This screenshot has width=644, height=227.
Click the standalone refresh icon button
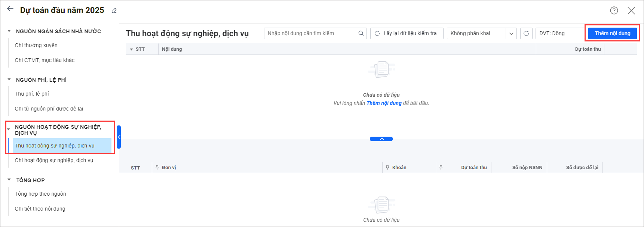(x=526, y=33)
